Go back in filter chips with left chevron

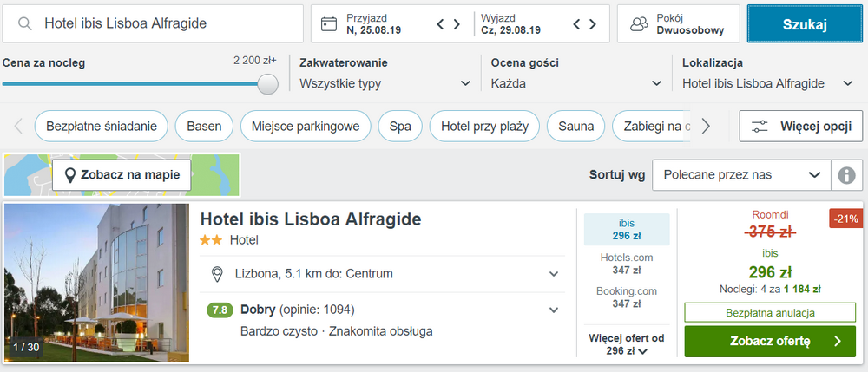[x=18, y=127]
